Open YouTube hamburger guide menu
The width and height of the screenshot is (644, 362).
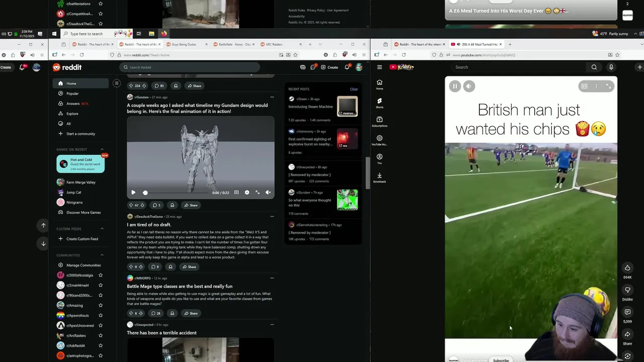[x=379, y=67]
